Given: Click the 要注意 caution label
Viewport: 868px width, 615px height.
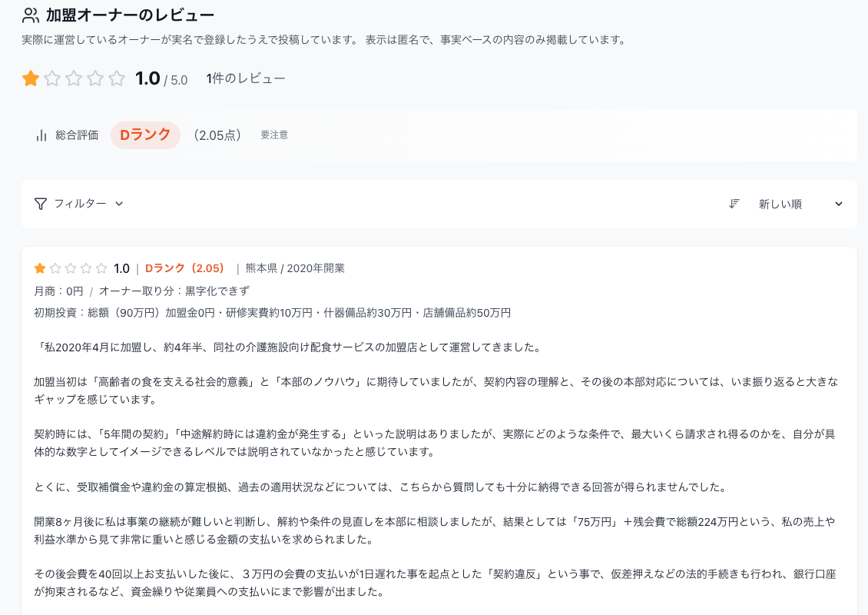Looking at the screenshot, I should pos(274,135).
